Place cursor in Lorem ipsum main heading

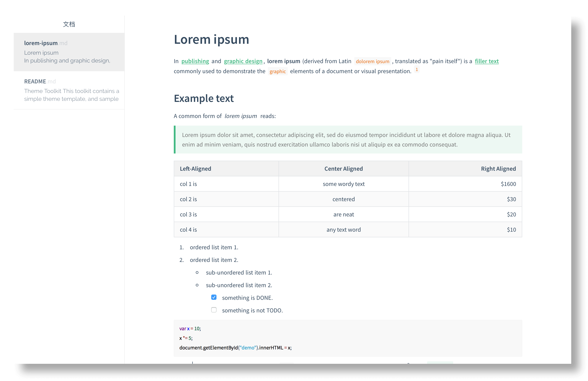point(211,39)
